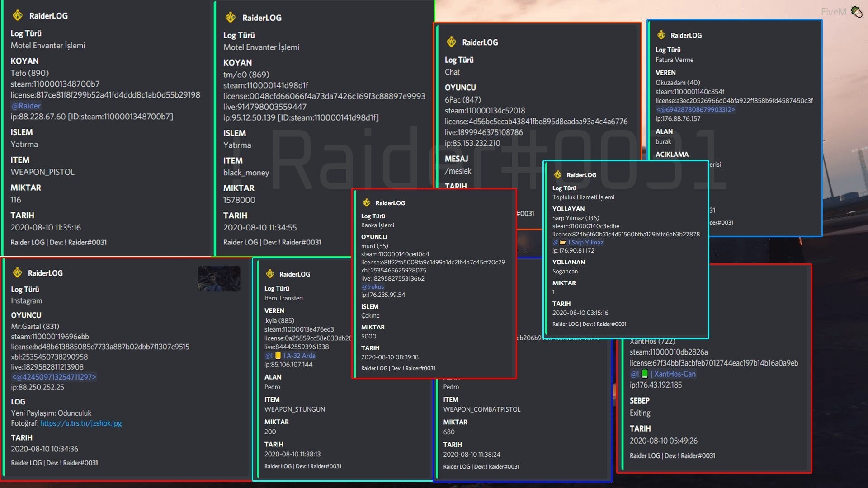868x488 pixels.
Task: Click RaiderLOG icon in Item Transferi card
Action: [x=270, y=274]
